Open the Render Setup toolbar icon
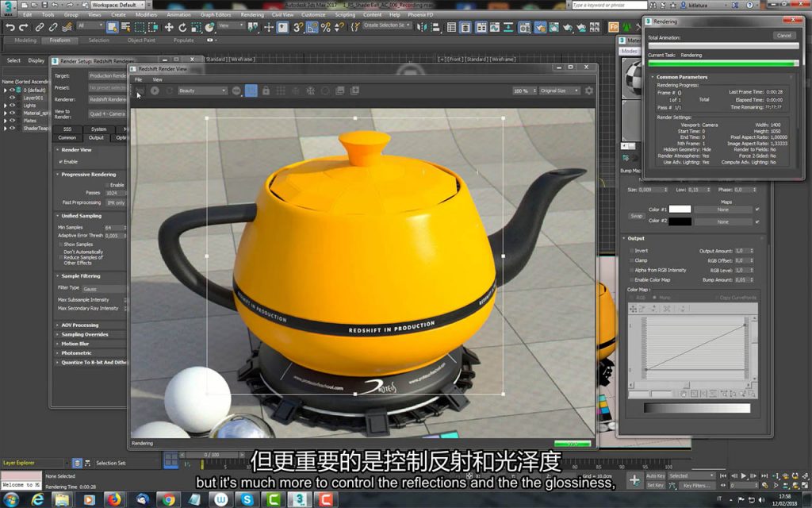Screen dimensions: 812x508 pyautogui.click(x=540, y=27)
